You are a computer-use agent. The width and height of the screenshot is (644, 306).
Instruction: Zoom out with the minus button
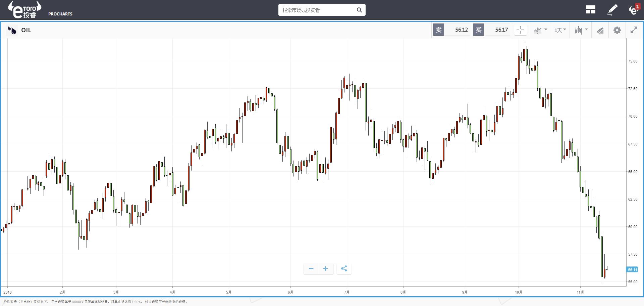tap(311, 268)
